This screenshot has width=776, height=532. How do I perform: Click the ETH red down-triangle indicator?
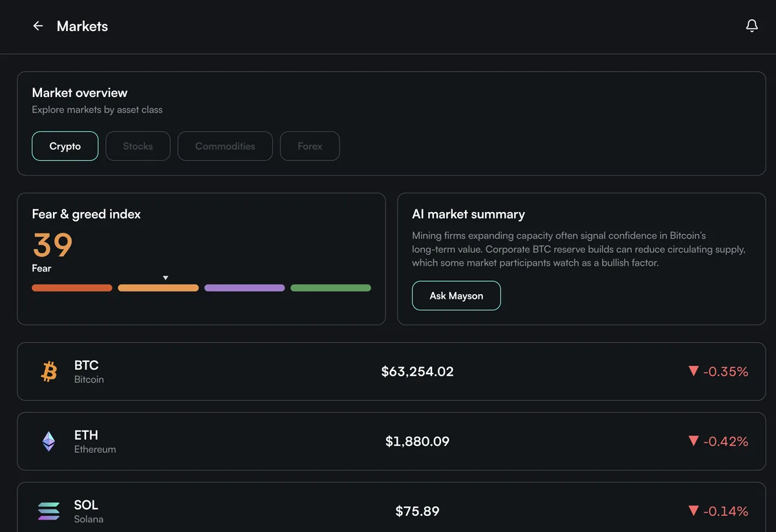(x=693, y=441)
